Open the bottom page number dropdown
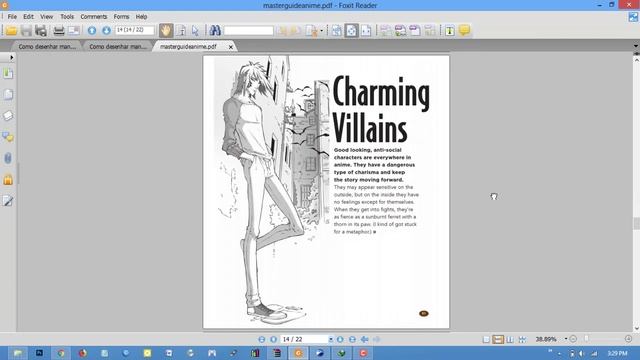The height and width of the screenshot is (360, 640). click(x=331, y=339)
